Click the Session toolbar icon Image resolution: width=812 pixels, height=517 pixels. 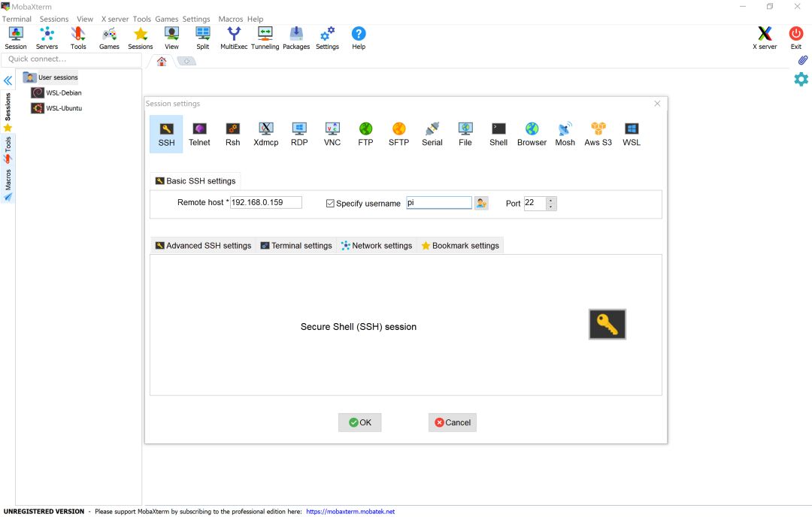(16, 38)
